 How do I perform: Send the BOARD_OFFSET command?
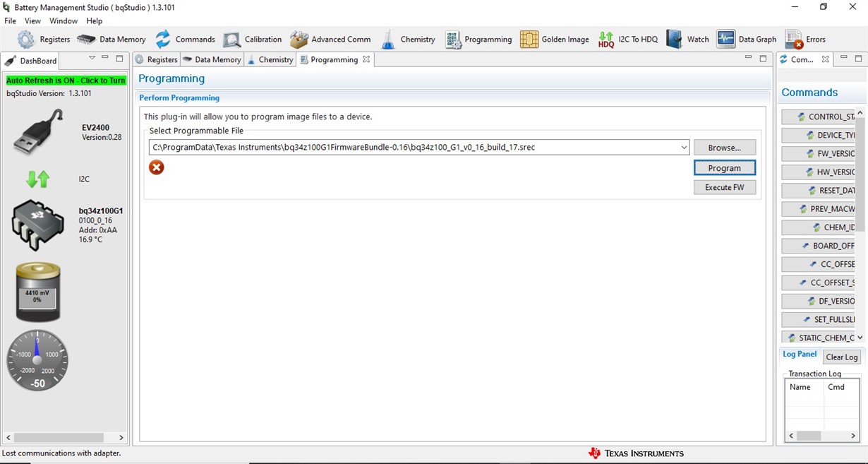coord(818,246)
